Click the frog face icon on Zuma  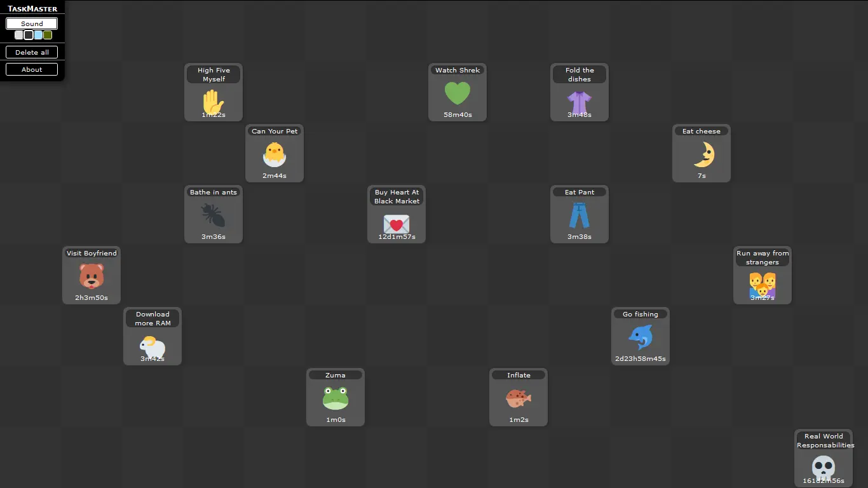pyautogui.click(x=336, y=398)
